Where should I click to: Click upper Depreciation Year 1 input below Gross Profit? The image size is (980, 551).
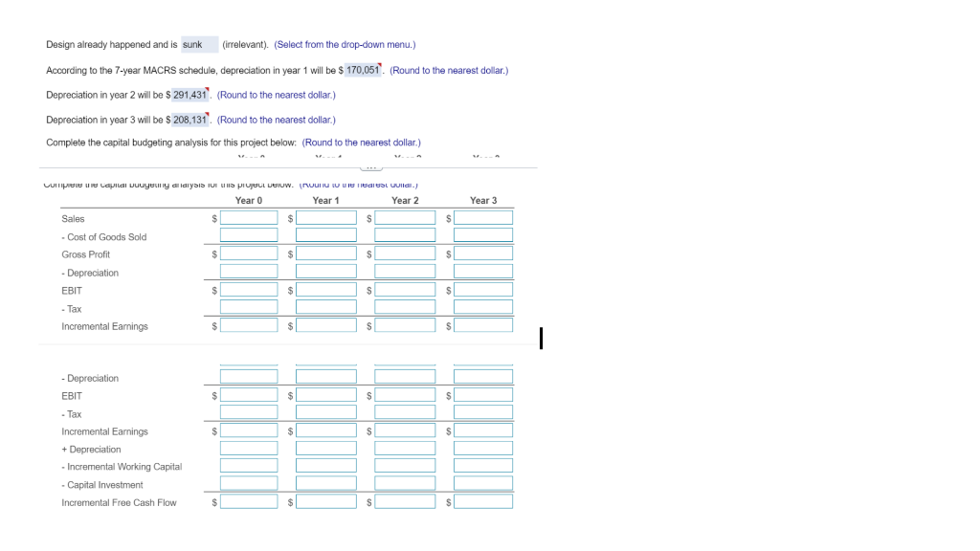[x=326, y=271]
